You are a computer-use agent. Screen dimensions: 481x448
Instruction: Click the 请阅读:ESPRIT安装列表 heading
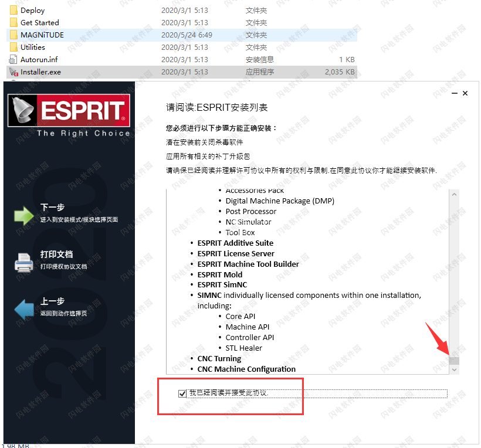(x=216, y=108)
